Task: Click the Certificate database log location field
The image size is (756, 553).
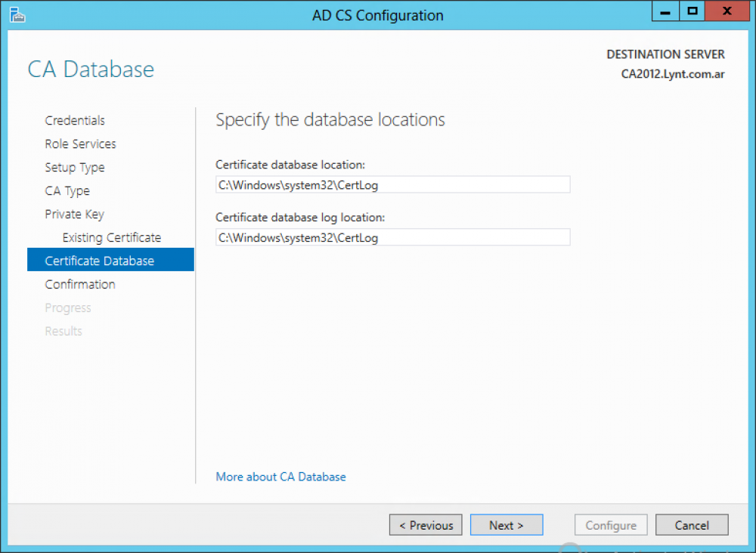Action: pyautogui.click(x=392, y=238)
